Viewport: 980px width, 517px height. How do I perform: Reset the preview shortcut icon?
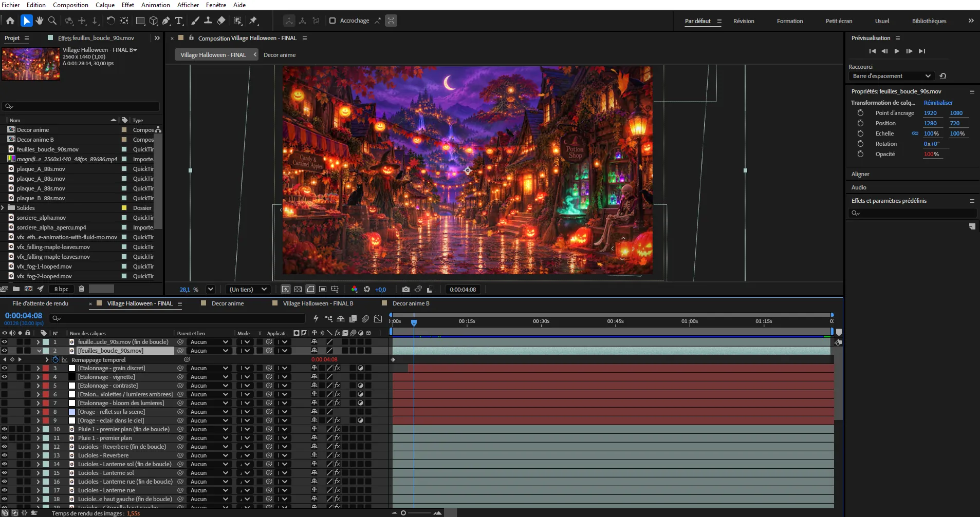(x=943, y=76)
